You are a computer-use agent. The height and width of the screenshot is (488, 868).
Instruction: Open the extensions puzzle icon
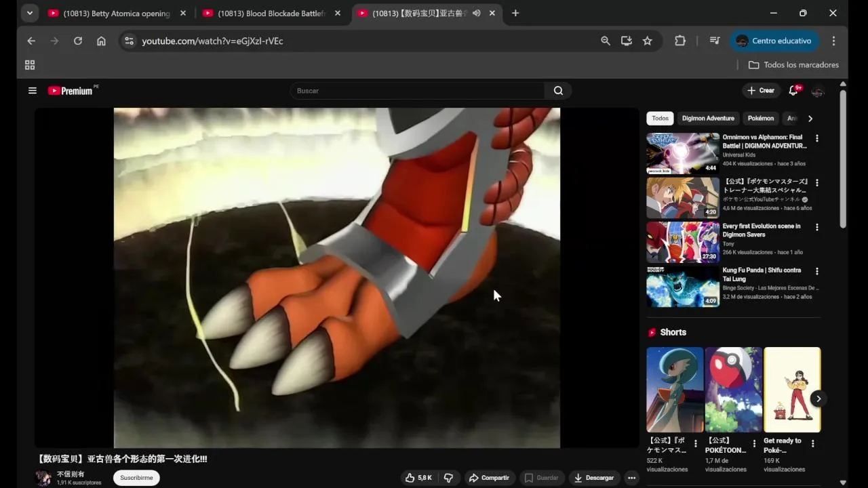tap(680, 41)
